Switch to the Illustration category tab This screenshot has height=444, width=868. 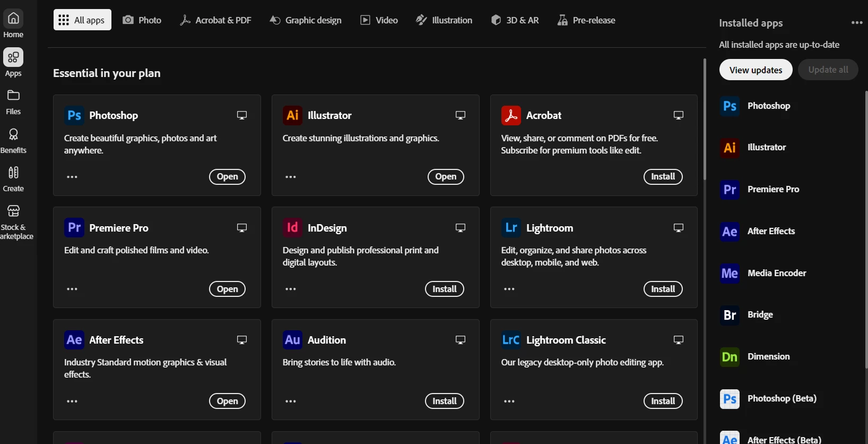[444, 20]
